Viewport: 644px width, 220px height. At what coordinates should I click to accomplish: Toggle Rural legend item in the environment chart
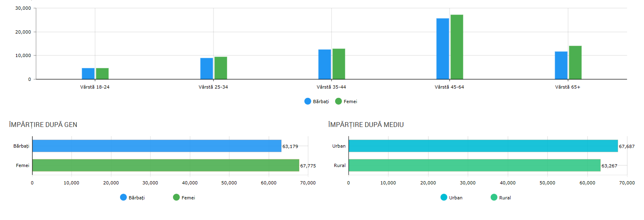500,198
